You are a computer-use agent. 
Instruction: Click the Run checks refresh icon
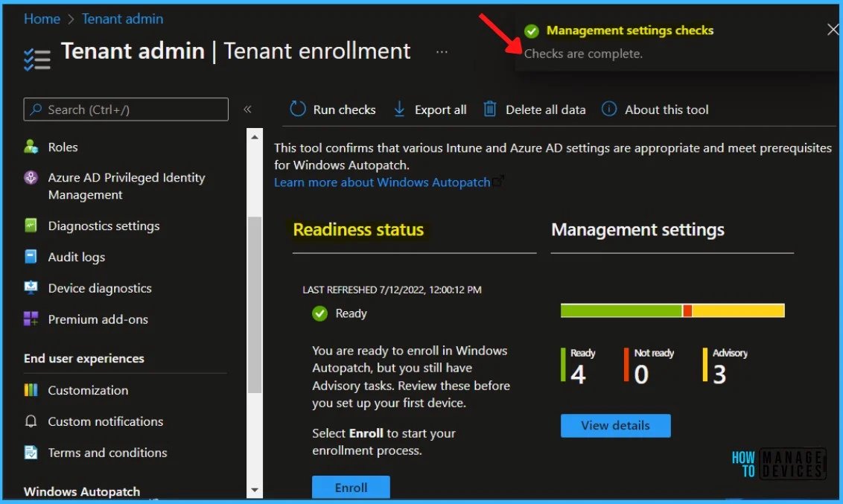point(298,109)
